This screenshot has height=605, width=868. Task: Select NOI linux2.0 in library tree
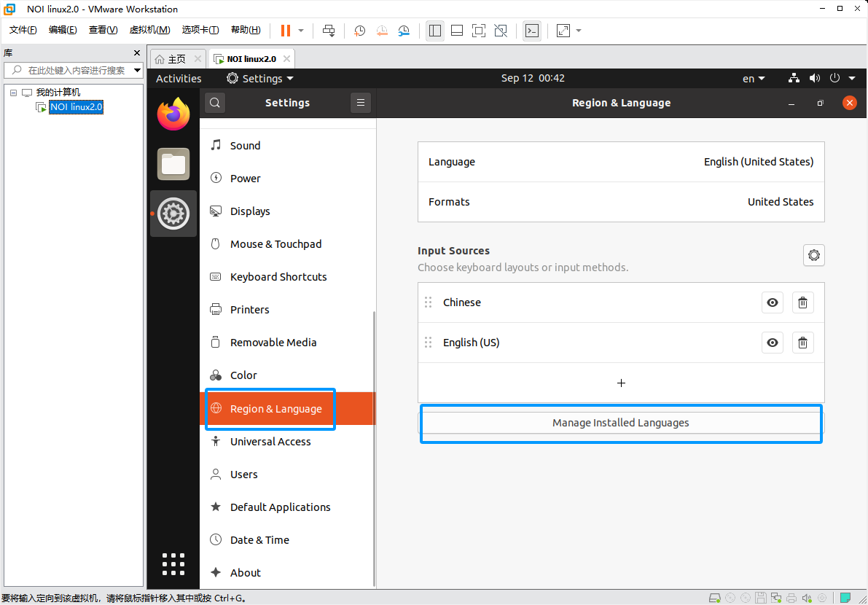click(76, 107)
